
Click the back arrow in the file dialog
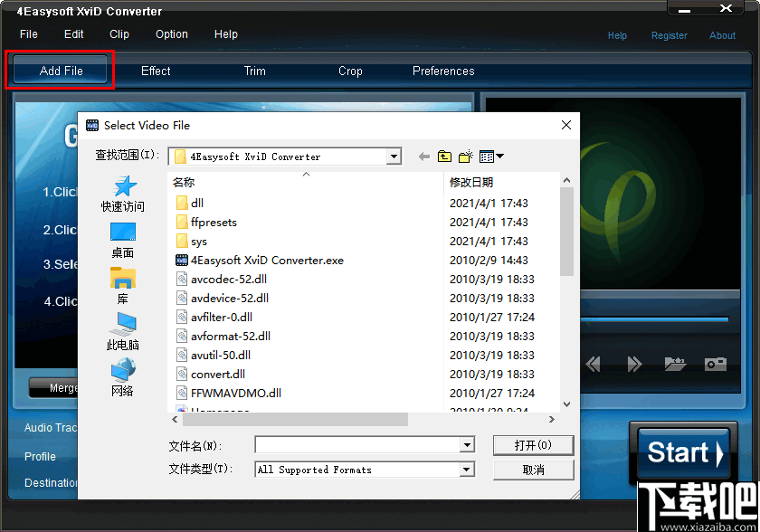click(423, 156)
